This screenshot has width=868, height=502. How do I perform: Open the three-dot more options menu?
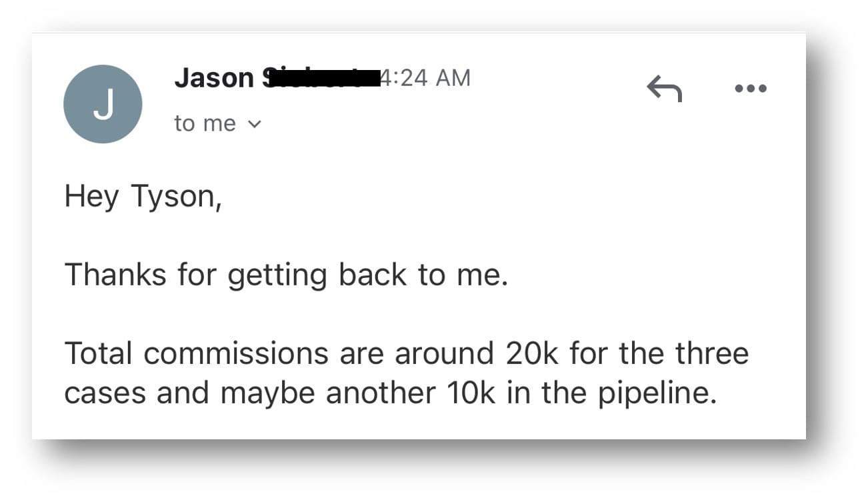pos(751,88)
